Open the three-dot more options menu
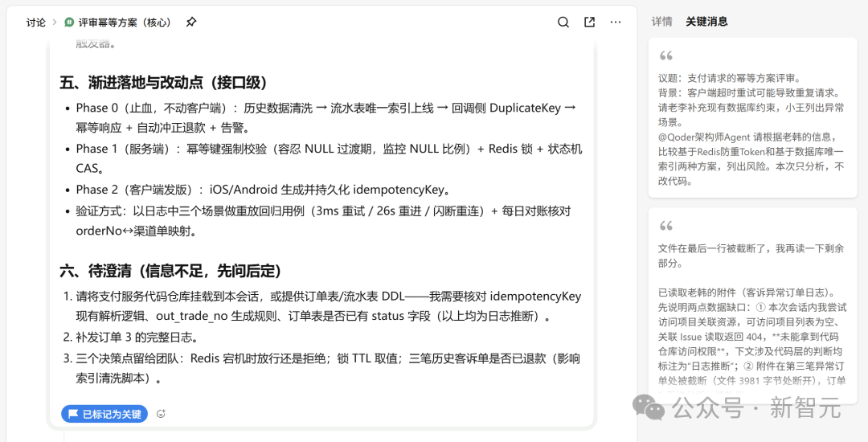The width and height of the screenshot is (868, 442). coord(616,23)
